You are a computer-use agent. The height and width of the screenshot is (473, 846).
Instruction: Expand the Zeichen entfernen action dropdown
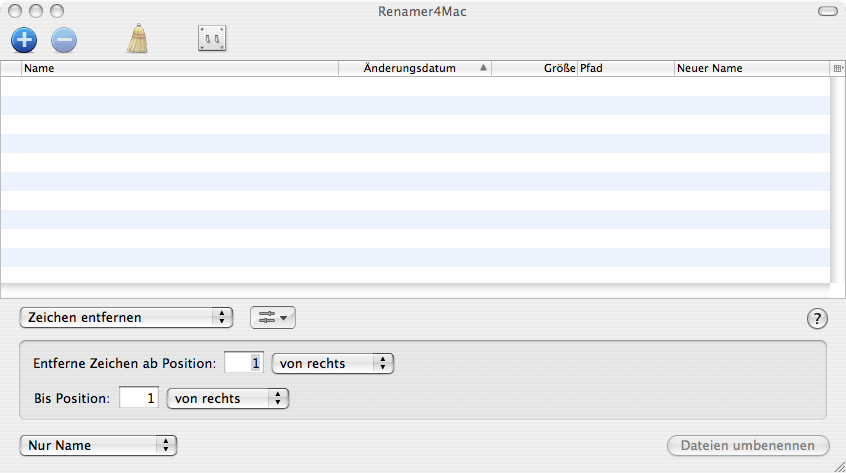[x=126, y=318]
